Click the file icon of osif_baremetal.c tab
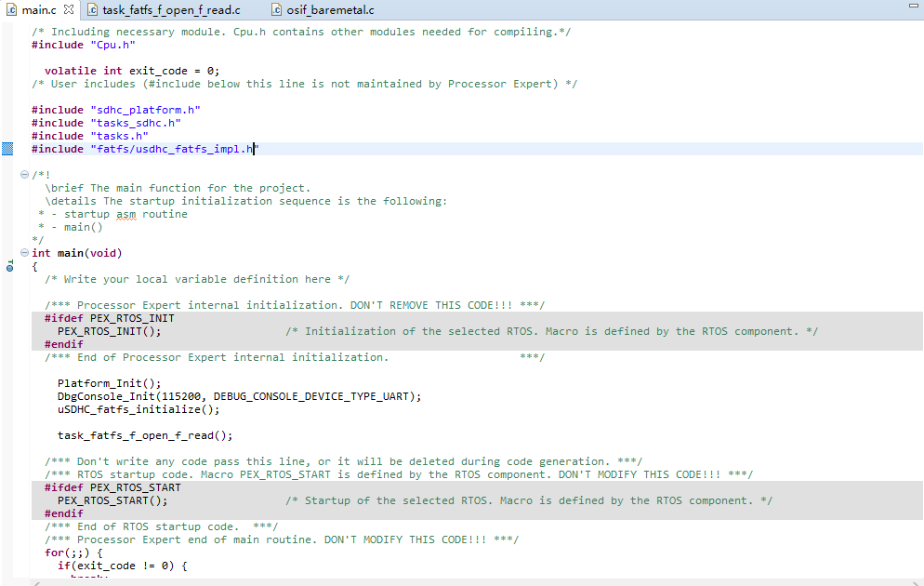The width and height of the screenshot is (924, 586). pos(276,10)
